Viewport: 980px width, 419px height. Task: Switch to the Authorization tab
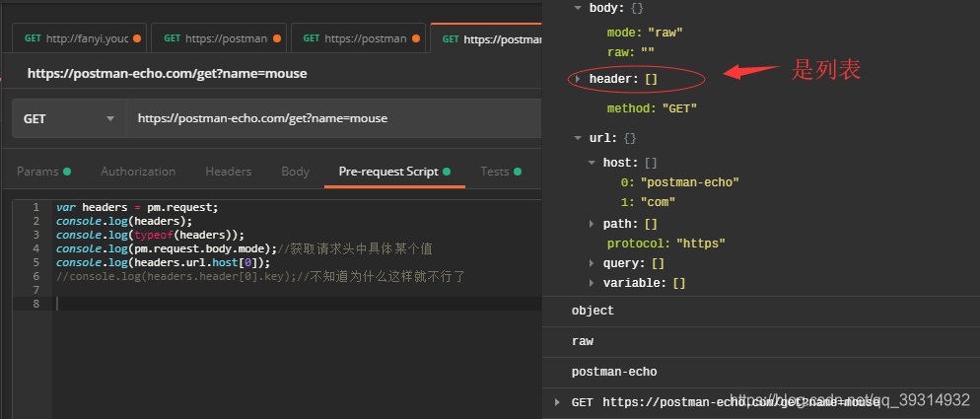[x=138, y=172]
